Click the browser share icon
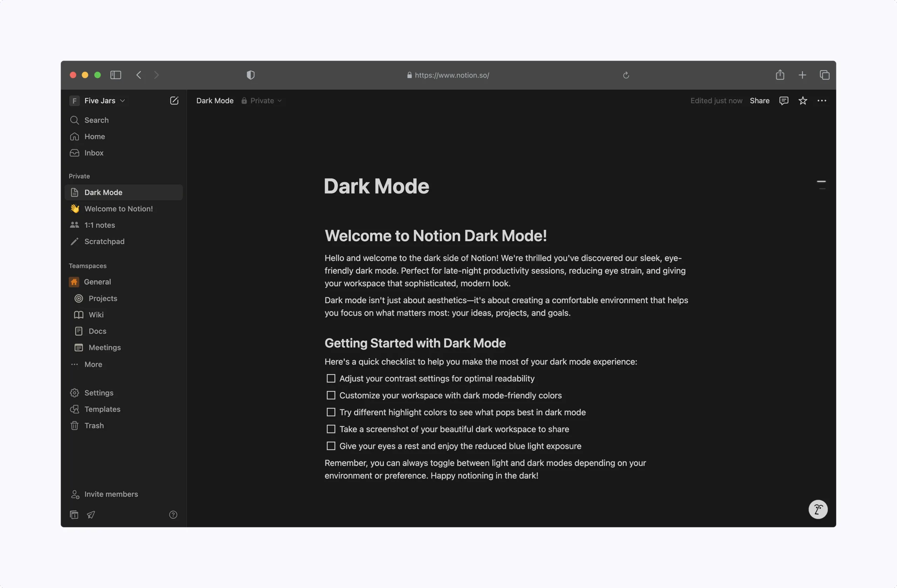 [x=780, y=75]
